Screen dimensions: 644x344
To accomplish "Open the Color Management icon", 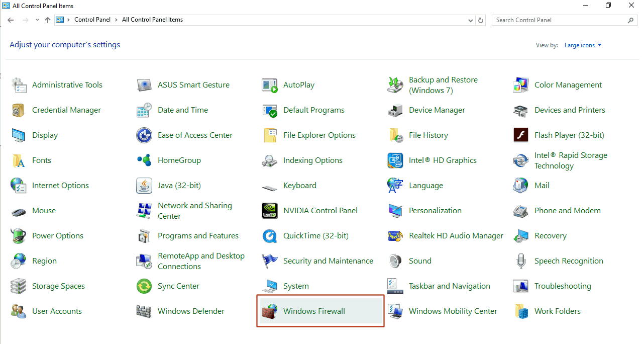I will [x=521, y=85].
